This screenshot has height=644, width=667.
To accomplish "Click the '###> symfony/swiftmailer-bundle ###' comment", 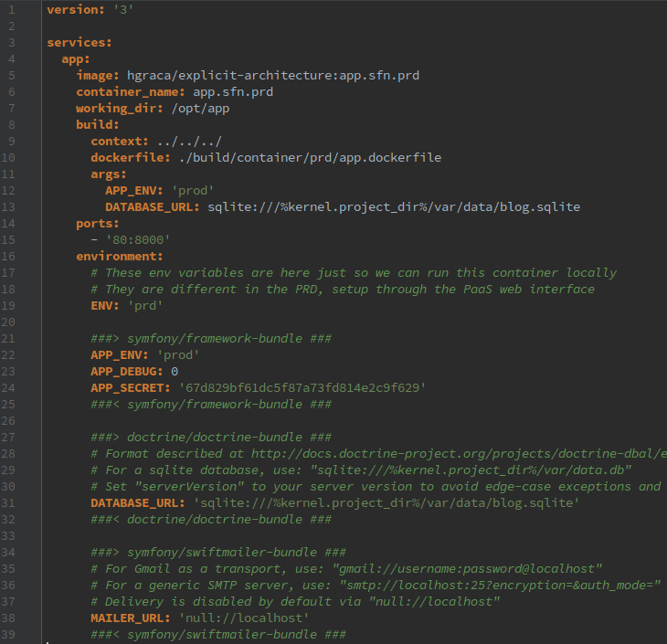I will pos(218,553).
